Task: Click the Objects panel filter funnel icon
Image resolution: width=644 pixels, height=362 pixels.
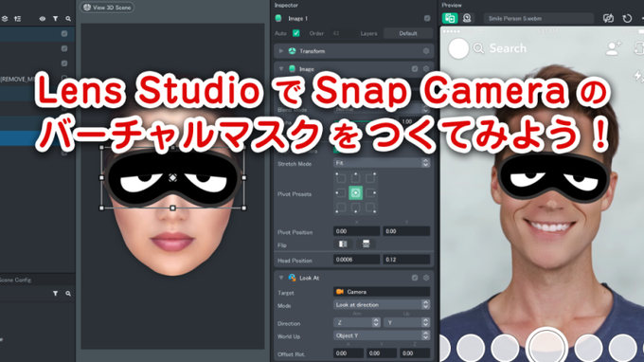Action: (55, 19)
